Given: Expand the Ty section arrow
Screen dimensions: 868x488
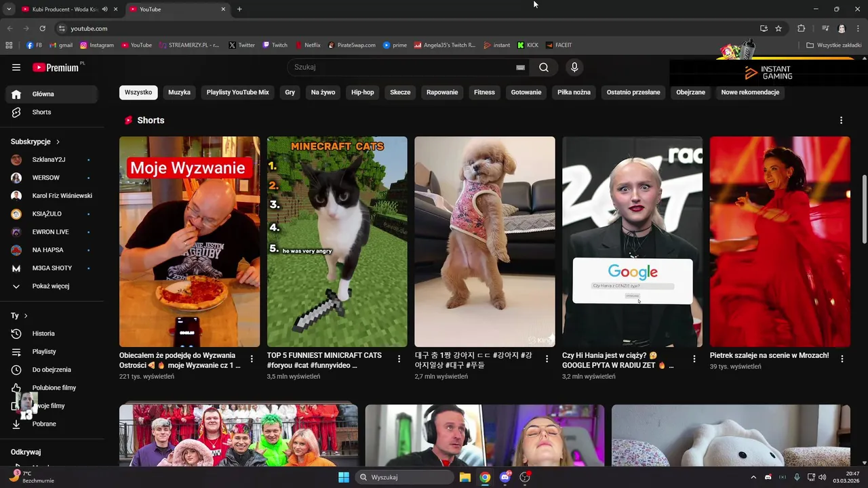Looking at the screenshot, I should tap(26, 316).
